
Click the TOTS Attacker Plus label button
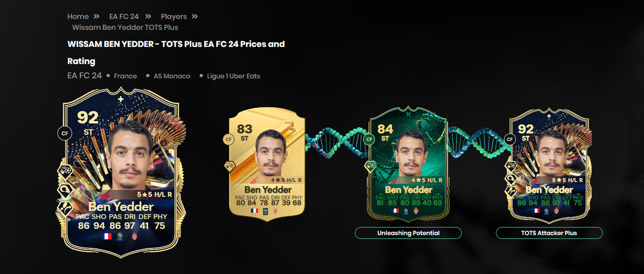click(549, 233)
